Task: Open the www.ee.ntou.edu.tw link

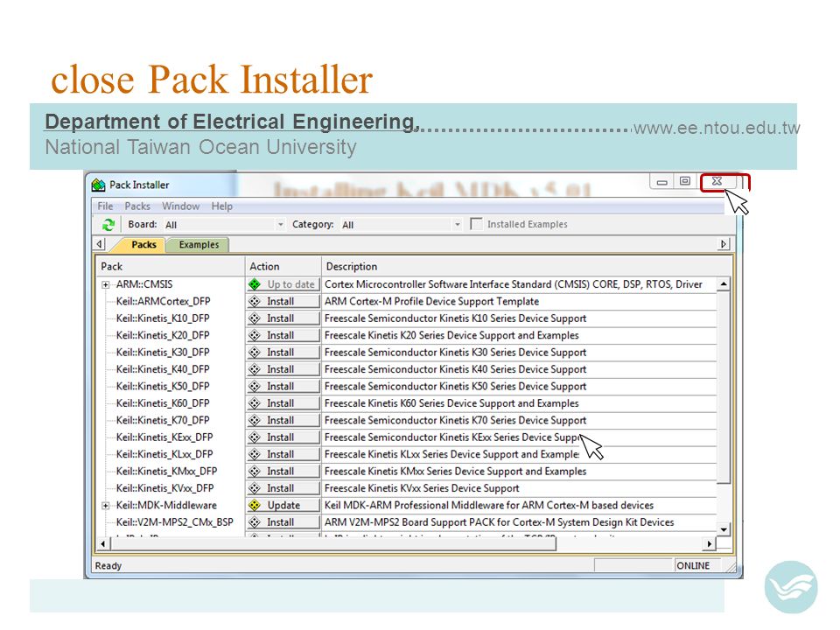Action: [x=717, y=128]
